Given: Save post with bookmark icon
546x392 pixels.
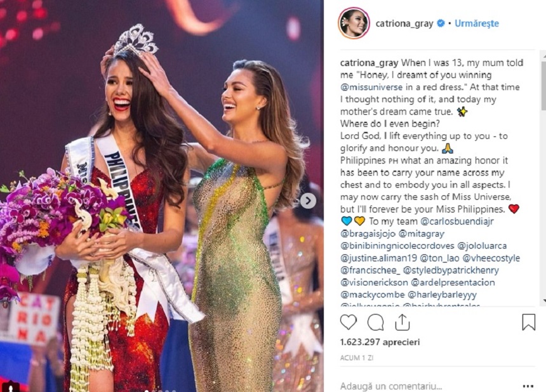Looking at the screenshot, I should tap(528, 322).
